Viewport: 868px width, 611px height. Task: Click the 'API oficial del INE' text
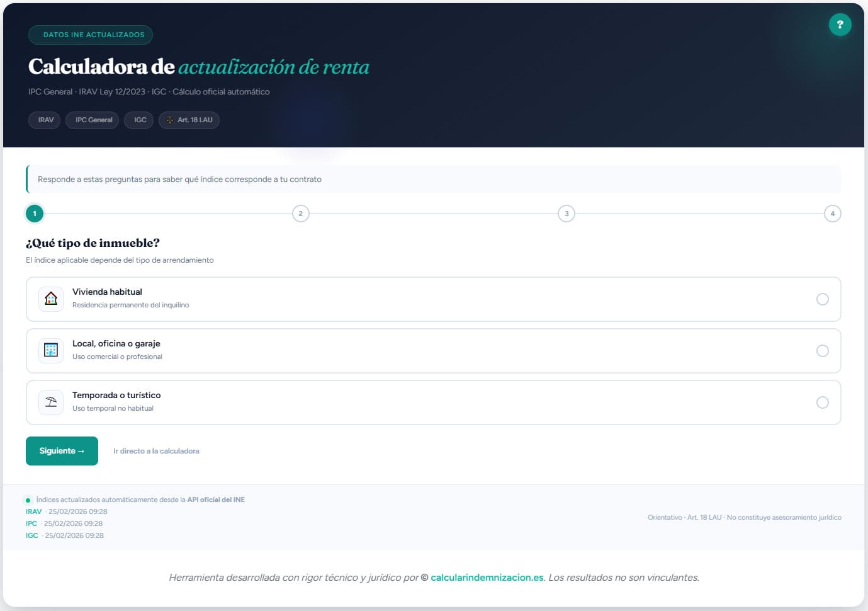[x=216, y=500]
